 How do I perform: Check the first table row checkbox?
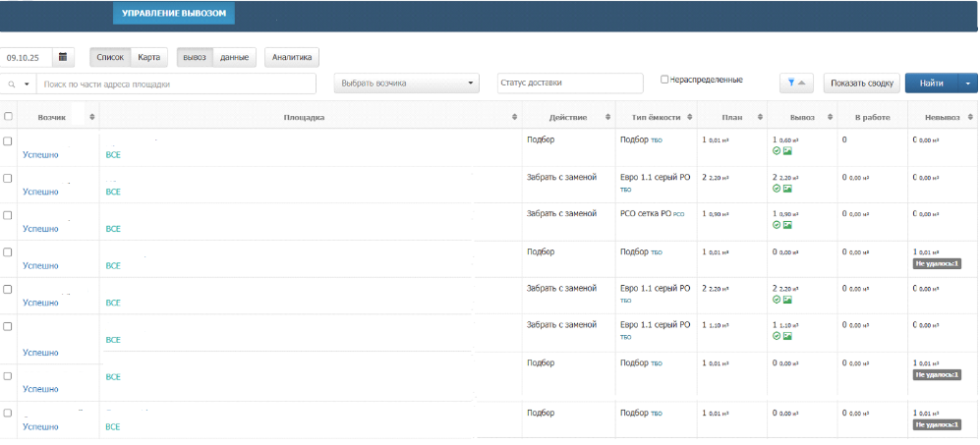[x=8, y=141]
